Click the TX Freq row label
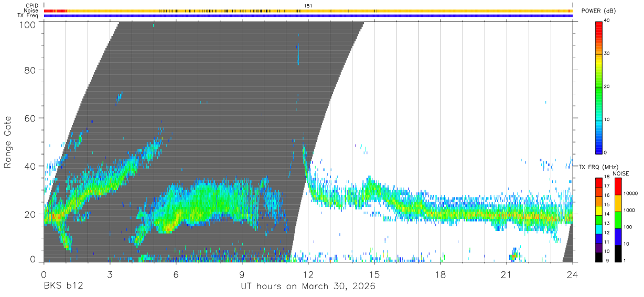644x297 pixels. click(x=28, y=15)
